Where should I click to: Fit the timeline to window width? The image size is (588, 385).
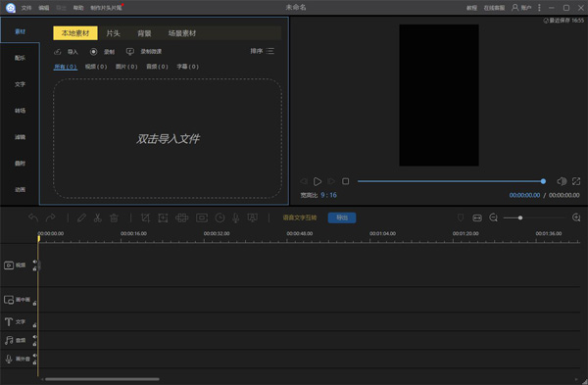[x=477, y=217]
